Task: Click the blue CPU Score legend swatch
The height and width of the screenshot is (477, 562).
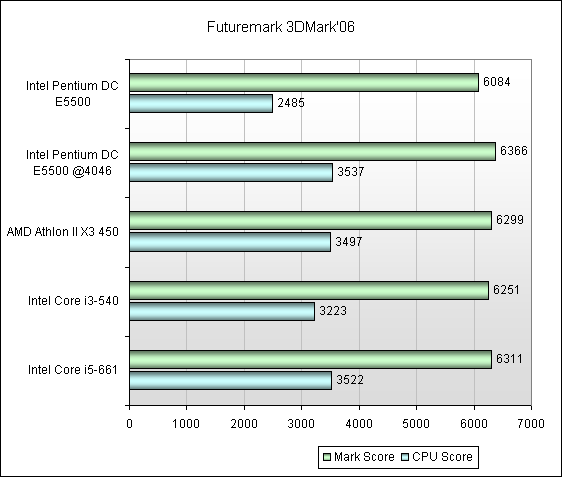Action: 405,457
